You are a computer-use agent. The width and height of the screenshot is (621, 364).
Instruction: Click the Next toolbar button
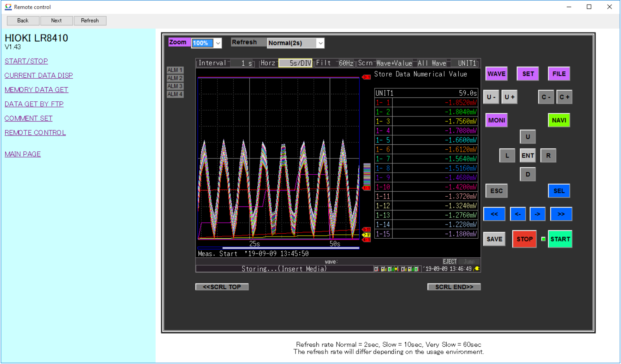click(56, 20)
